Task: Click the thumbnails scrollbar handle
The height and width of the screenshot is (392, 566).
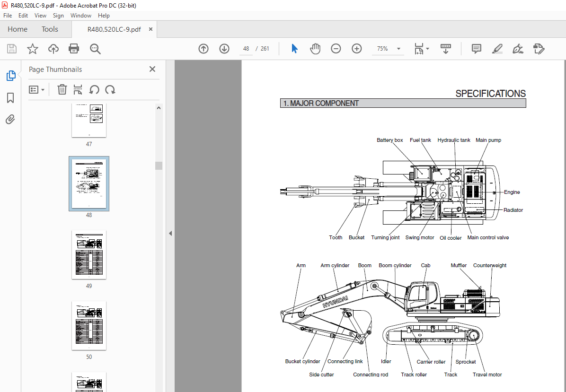Action: tap(159, 166)
